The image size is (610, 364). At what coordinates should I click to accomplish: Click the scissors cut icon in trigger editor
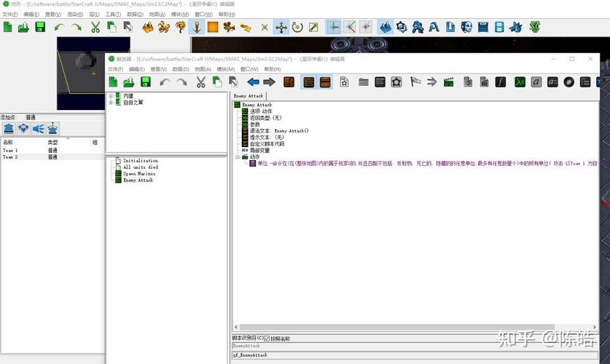[199, 82]
